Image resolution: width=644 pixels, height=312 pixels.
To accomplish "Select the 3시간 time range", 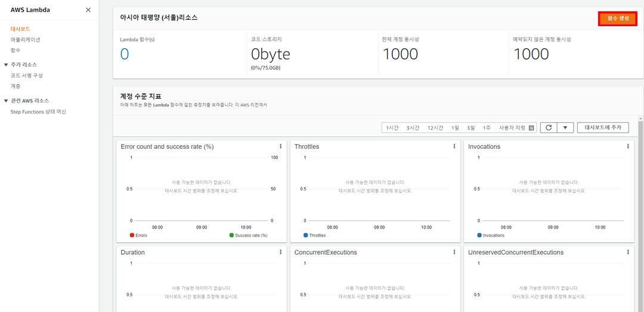I will 413,128.
